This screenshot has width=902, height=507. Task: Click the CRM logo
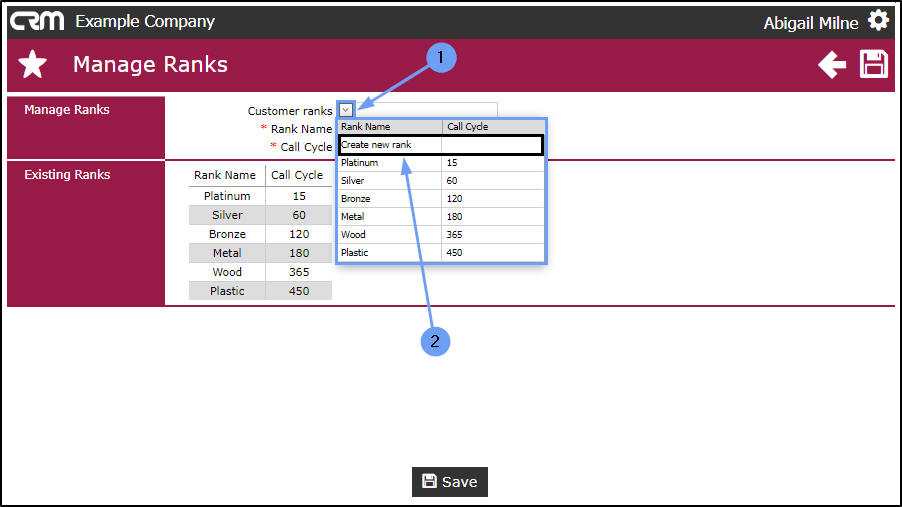point(37,21)
